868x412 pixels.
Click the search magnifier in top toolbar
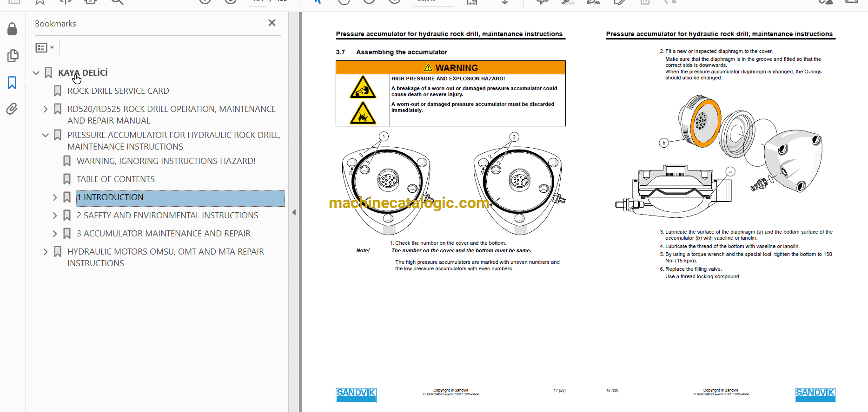point(117,2)
